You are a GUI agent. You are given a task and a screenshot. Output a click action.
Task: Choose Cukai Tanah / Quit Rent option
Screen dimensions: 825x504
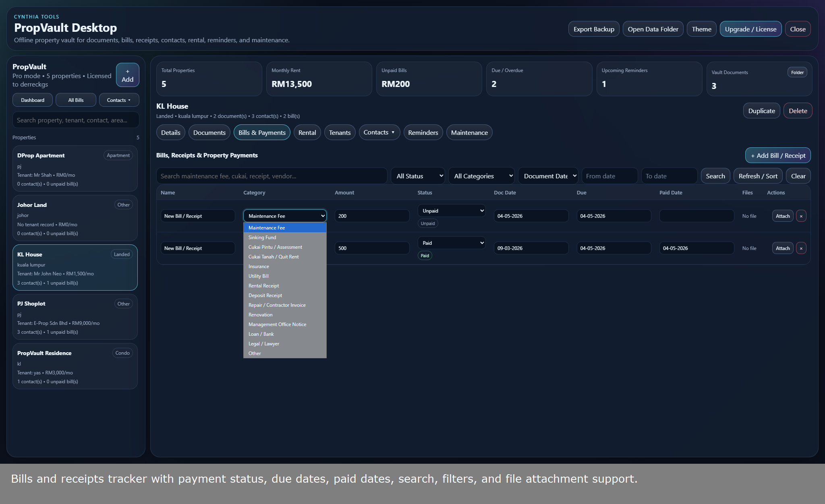285,257
